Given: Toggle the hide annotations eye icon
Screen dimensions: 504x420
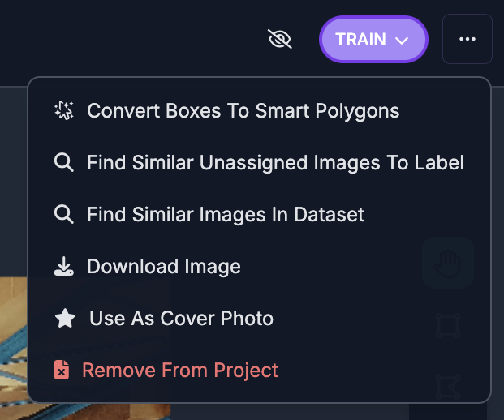Looking at the screenshot, I should point(279,39).
